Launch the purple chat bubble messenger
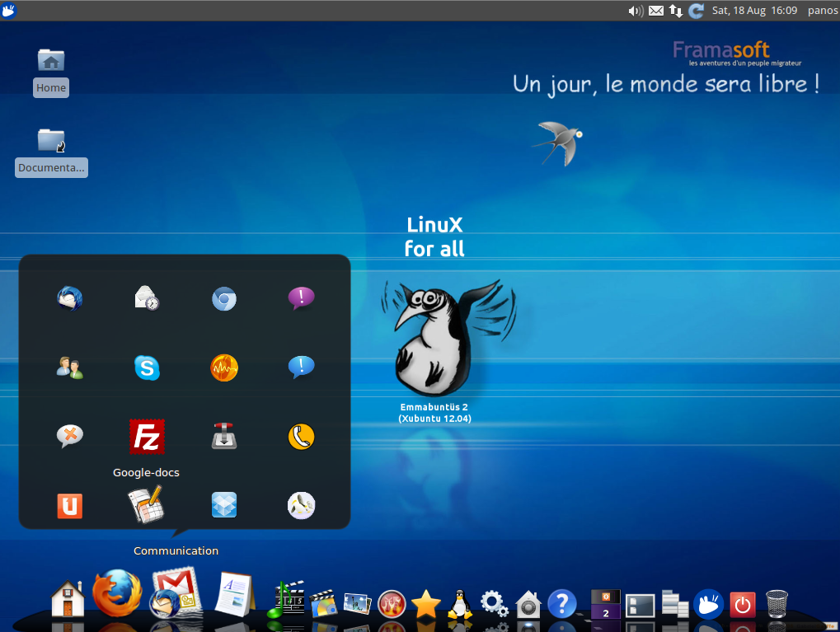840x632 pixels. click(301, 298)
